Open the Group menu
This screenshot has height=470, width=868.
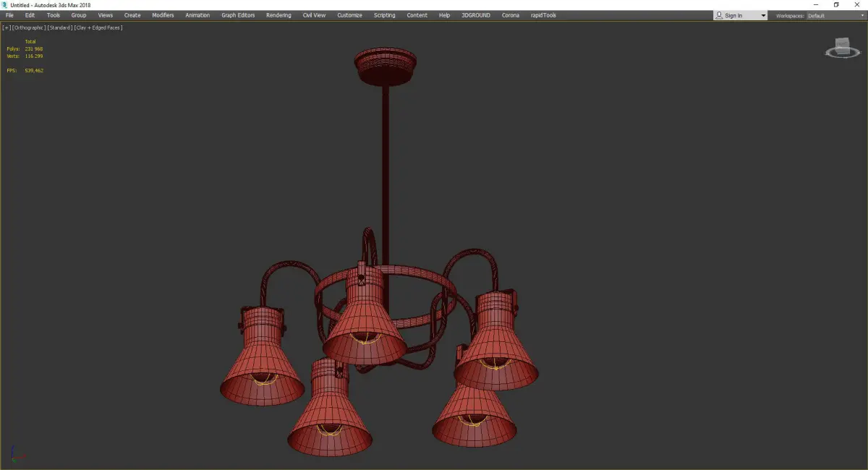click(x=79, y=15)
